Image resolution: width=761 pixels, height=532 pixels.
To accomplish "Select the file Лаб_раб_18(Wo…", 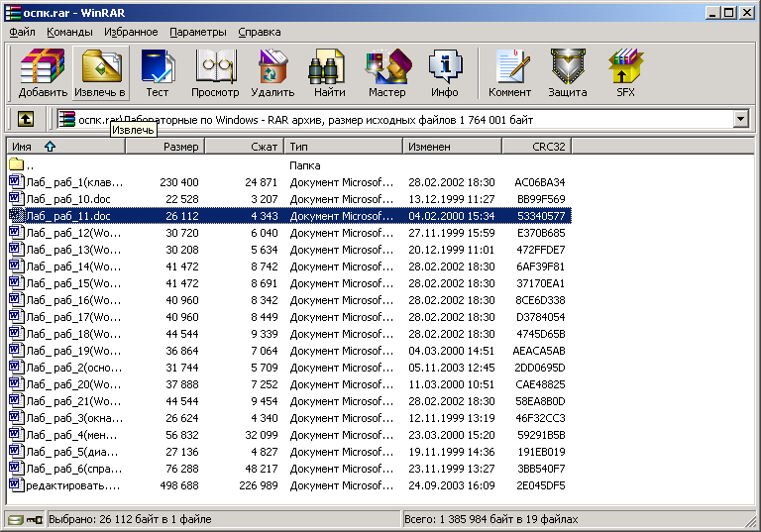I will click(x=73, y=334).
